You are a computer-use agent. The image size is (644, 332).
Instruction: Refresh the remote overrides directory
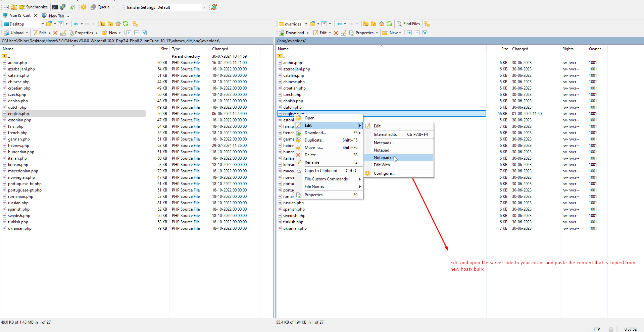389,24
